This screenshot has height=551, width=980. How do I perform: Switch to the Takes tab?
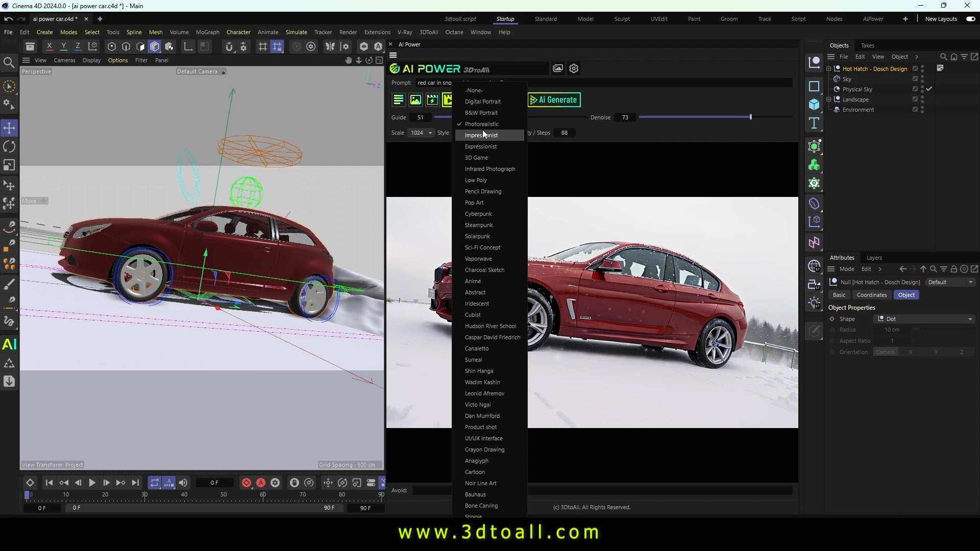869,45
